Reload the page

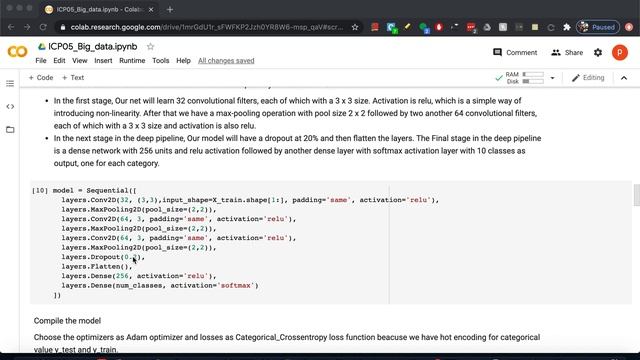click(x=43, y=27)
